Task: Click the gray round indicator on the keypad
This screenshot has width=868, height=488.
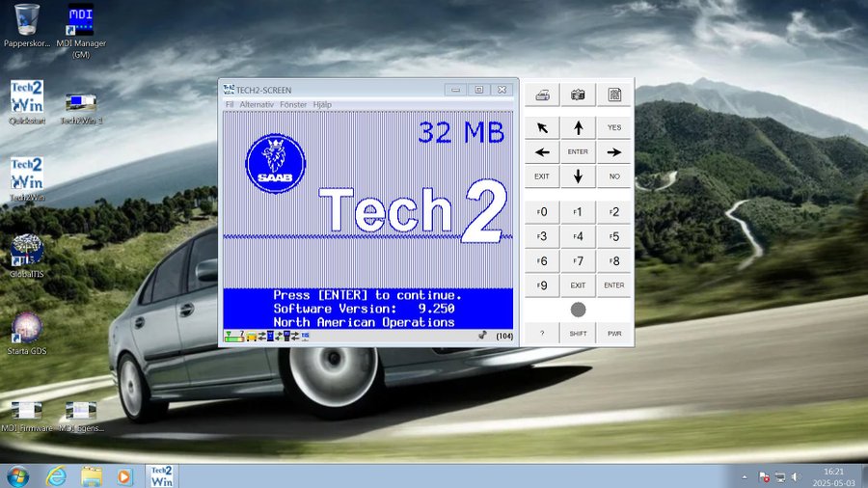Action: point(578,310)
